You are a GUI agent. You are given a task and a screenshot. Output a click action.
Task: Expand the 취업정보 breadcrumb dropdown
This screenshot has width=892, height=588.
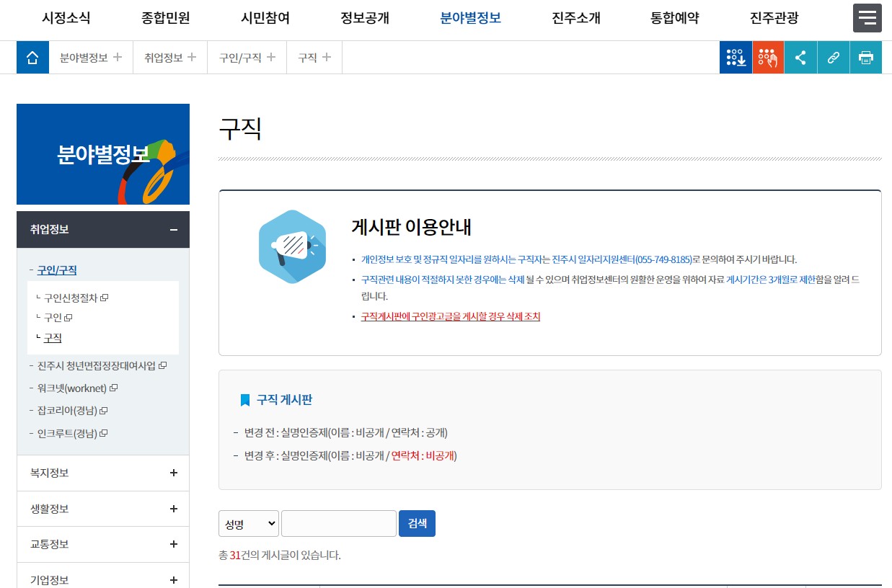pos(170,58)
